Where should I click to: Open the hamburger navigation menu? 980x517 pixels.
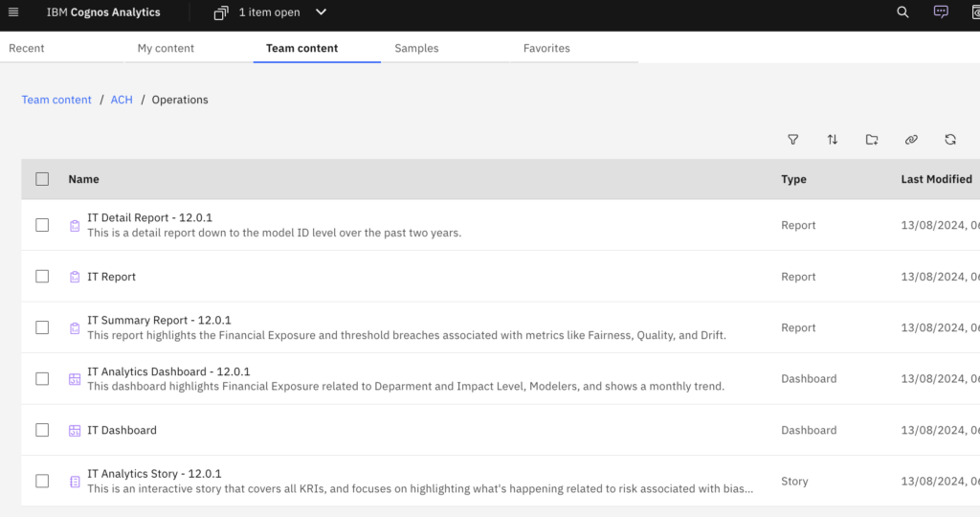coord(13,12)
